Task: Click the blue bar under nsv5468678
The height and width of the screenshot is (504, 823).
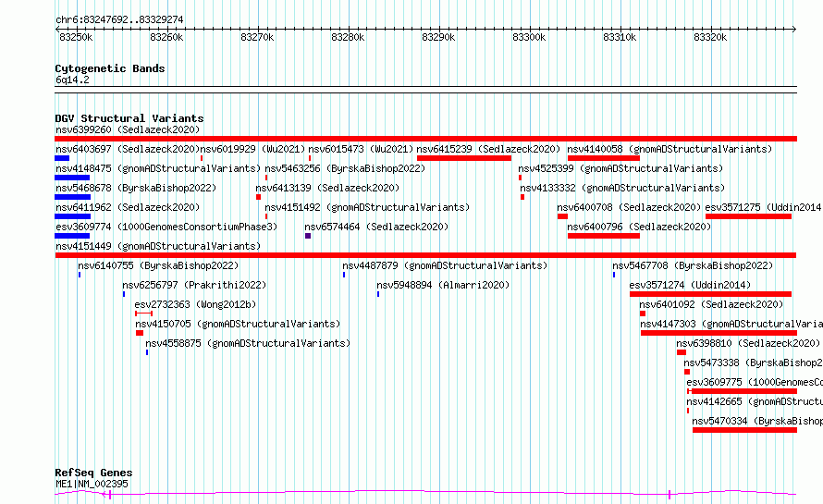Action: click(73, 197)
